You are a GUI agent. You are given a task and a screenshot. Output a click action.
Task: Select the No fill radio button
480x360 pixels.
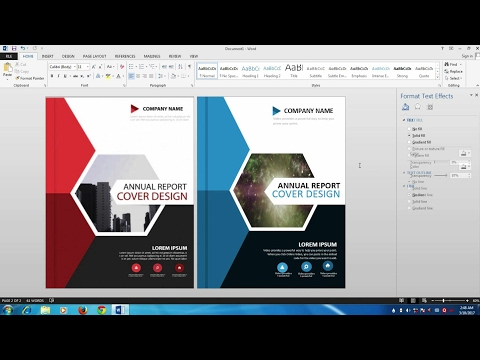pyautogui.click(x=409, y=129)
